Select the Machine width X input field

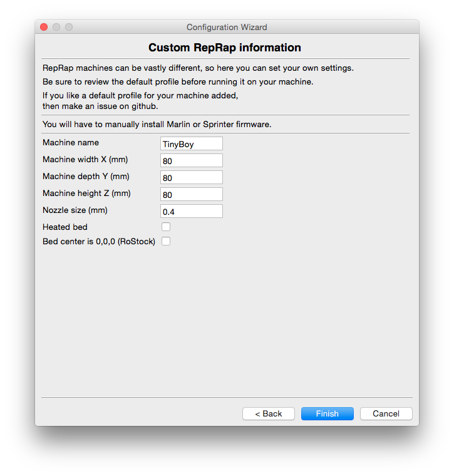tap(192, 160)
